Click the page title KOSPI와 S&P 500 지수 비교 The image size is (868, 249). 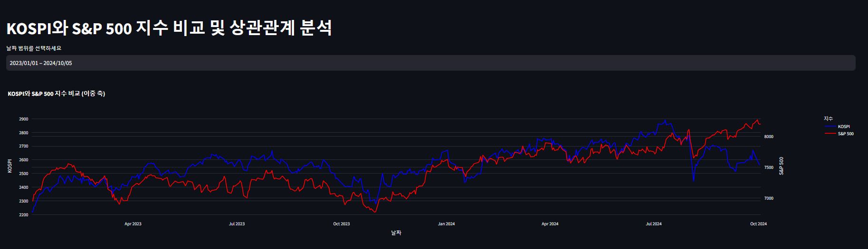pyautogui.click(x=169, y=28)
